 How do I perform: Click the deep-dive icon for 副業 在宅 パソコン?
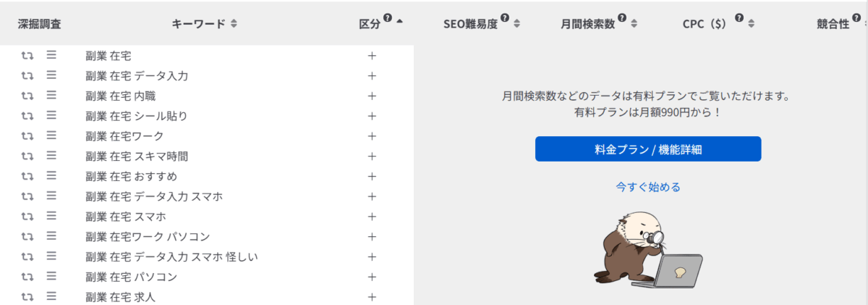(x=28, y=277)
